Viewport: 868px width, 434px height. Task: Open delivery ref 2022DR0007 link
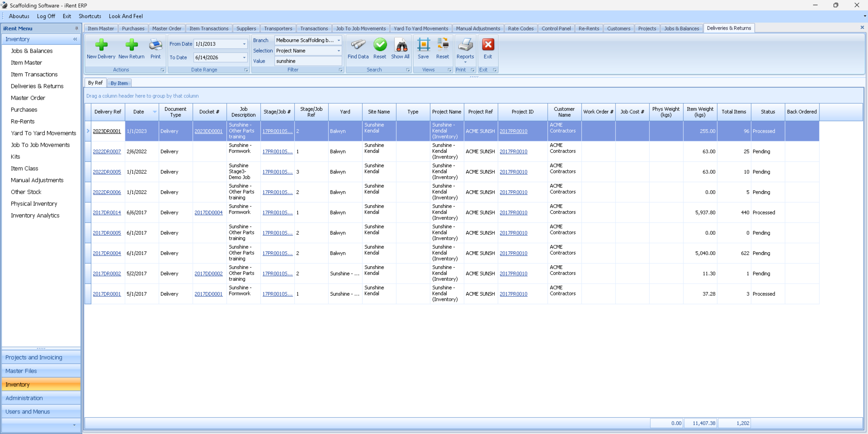pos(107,152)
